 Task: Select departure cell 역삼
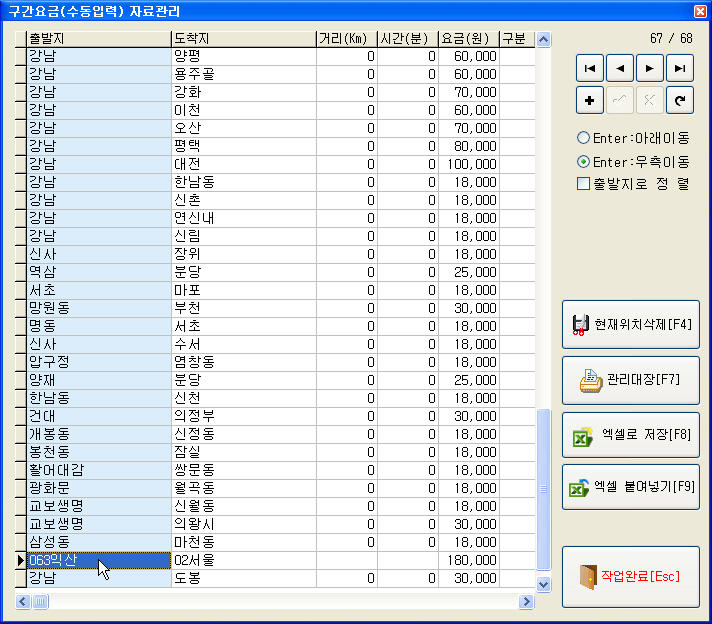[x=99, y=272]
